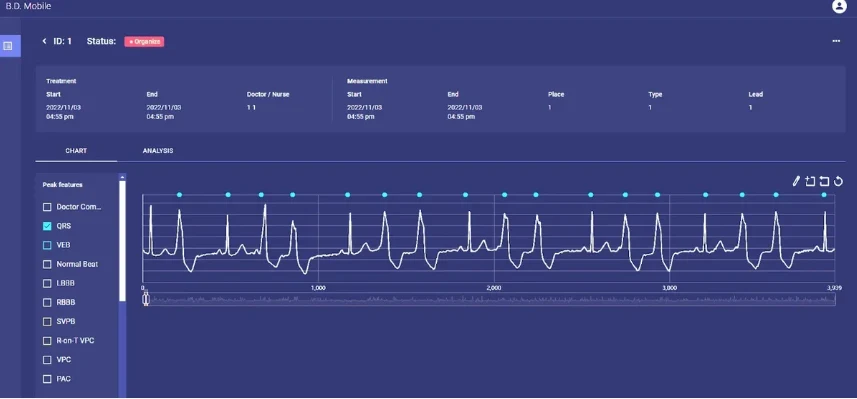
Task: Tick the VPC checkbox
Action: [x=47, y=360]
